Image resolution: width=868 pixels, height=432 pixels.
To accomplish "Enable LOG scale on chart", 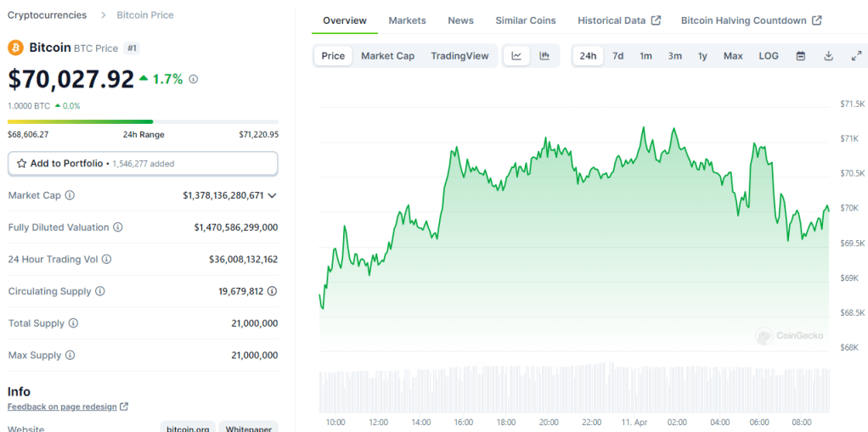I will tap(769, 56).
